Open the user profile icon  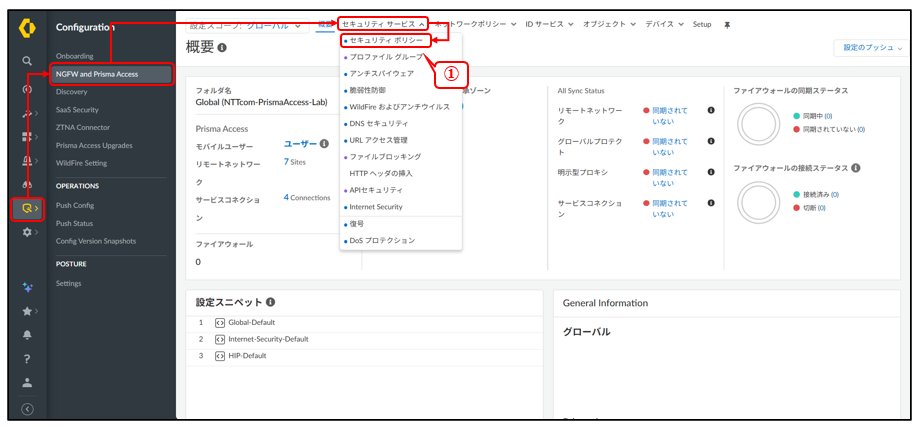click(27, 383)
